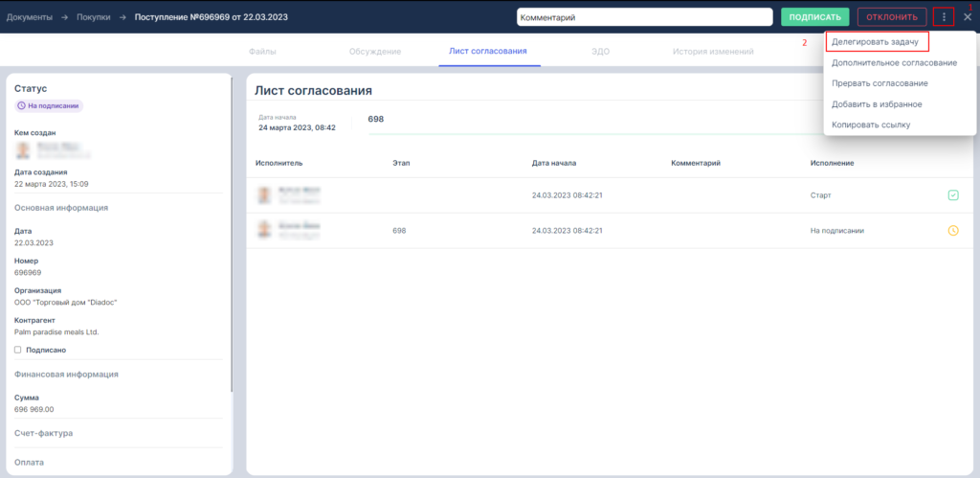Expand the Счет-фактура section
The height and width of the screenshot is (478, 980).
[x=44, y=433]
